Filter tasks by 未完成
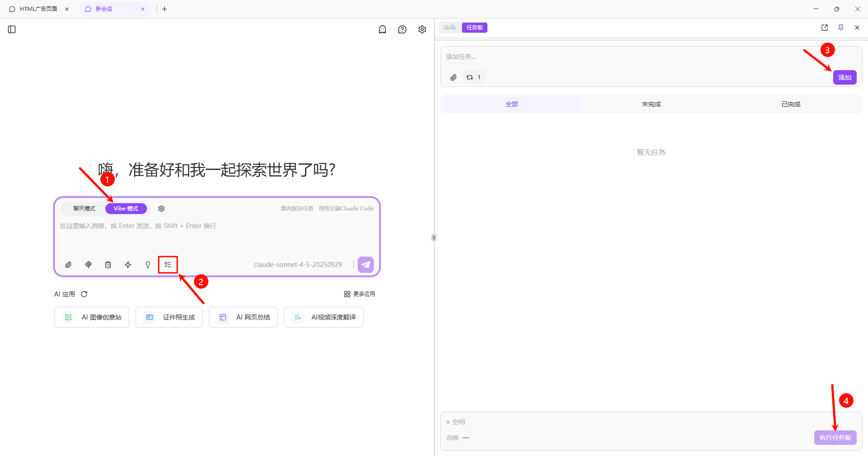Viewport: 868px width, 467px height. [x=651, y=104]
